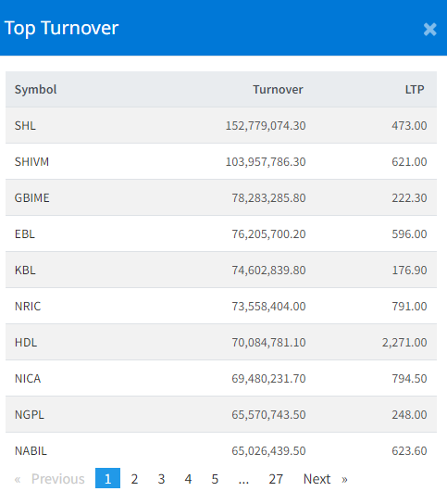The image size is (447, 504).
Task: Jump to page 5 of list
Action: 215,479
